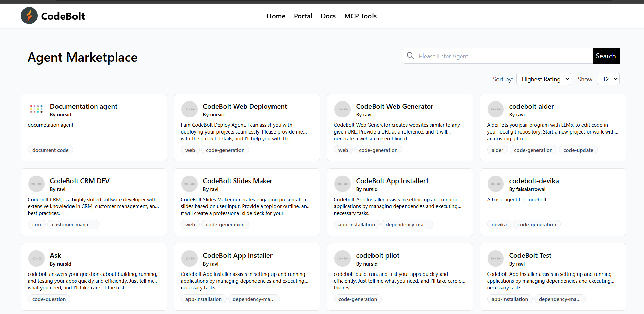This screenshot has width=644, height=314.
Task: Open the CodeBolt Web Deployment title
Action: (x=245, y=106)
